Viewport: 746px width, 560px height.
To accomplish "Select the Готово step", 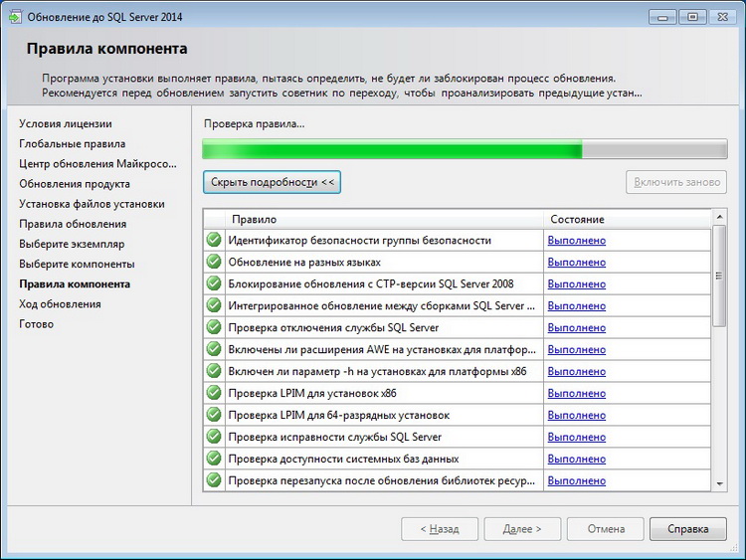I will 36,324.
